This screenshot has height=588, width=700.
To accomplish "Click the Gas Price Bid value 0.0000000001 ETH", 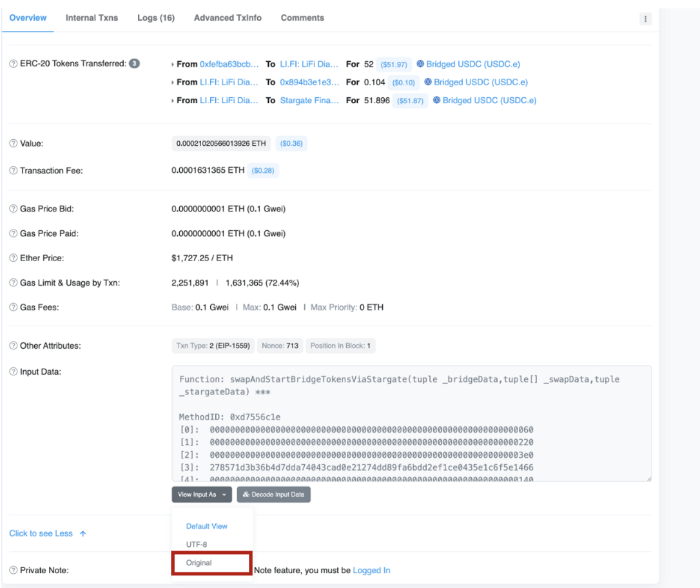I will (x=229, y=208).
